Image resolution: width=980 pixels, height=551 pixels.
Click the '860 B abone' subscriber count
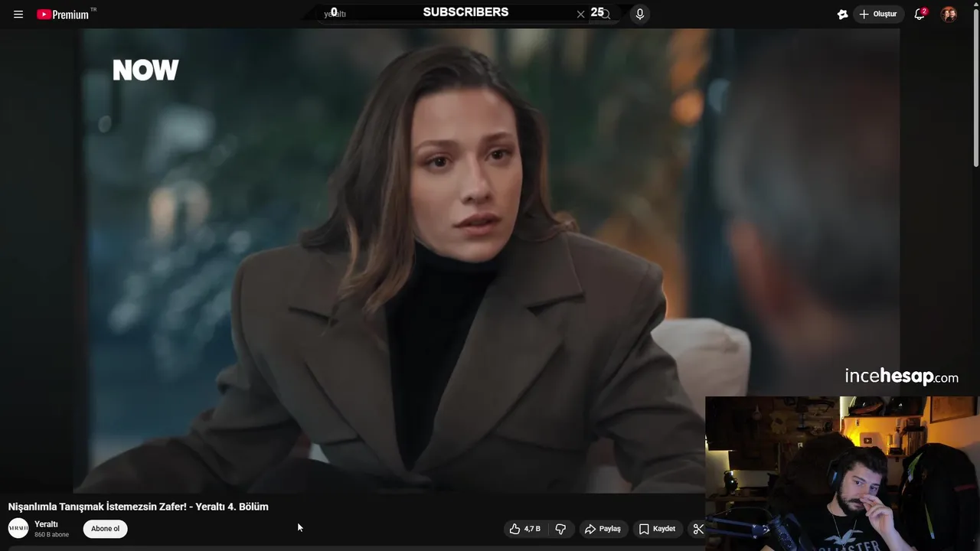[x=51, y=535]
